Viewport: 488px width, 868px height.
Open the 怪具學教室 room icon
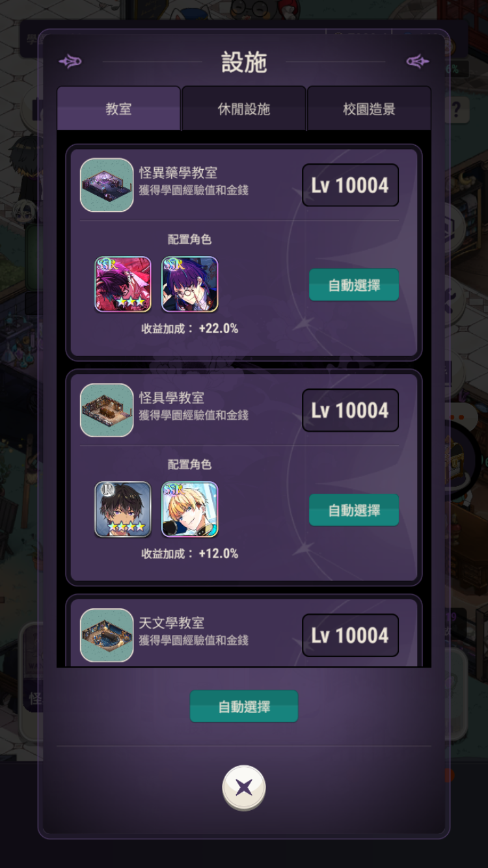click(107, 410)
